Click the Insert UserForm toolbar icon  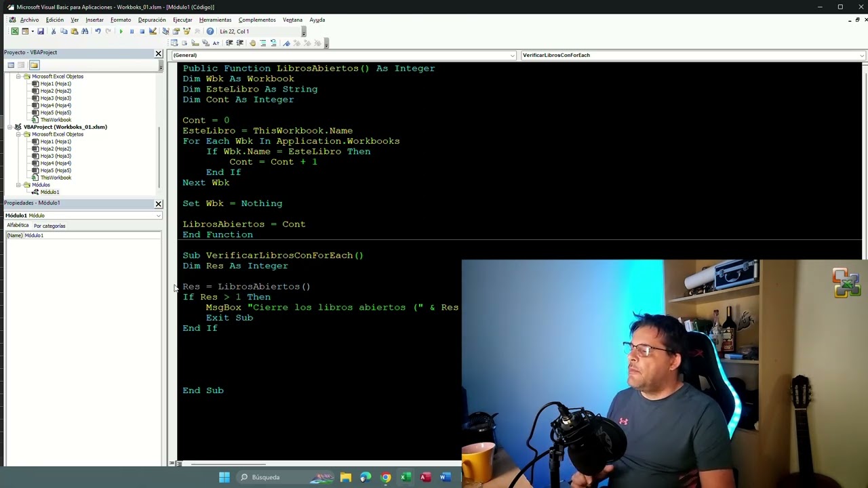[25, 31]
